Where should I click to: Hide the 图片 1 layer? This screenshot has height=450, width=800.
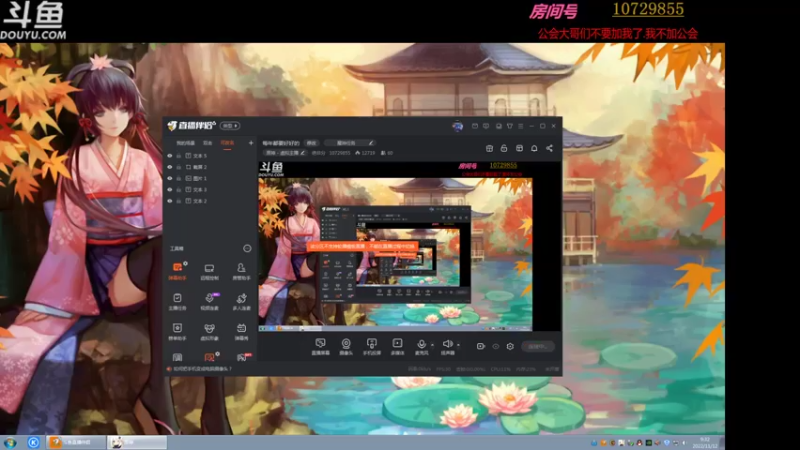(x=170, y=178)
